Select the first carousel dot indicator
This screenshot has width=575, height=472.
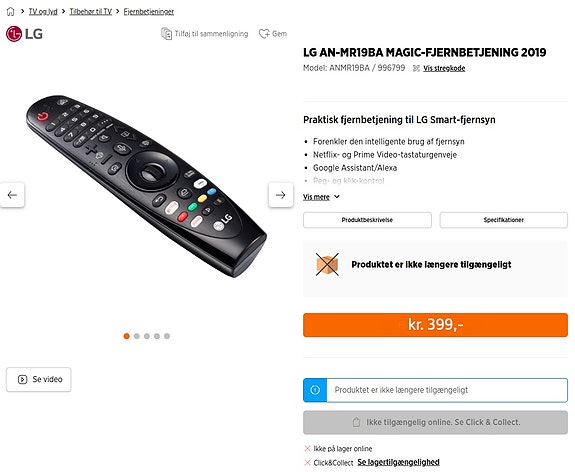pos(127,336)
